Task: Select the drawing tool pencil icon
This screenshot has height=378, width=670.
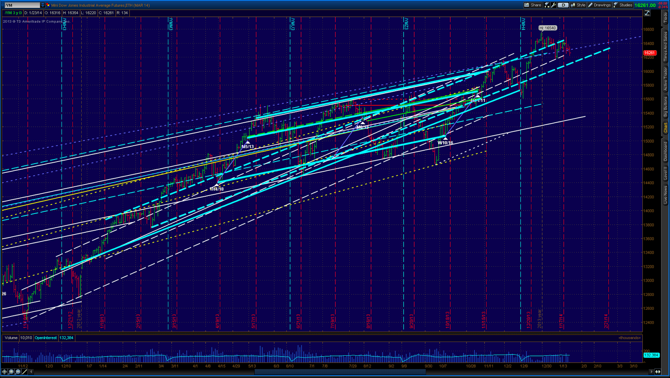Action: point(24,372)
